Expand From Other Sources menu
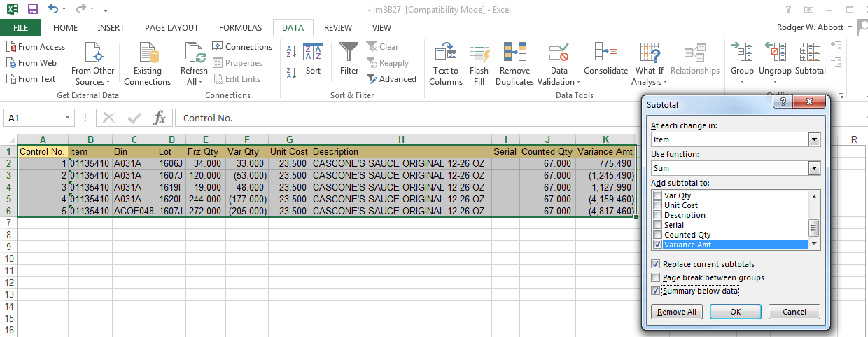The width and height of the screenshot is (868, 337). (x=109, y=82)
